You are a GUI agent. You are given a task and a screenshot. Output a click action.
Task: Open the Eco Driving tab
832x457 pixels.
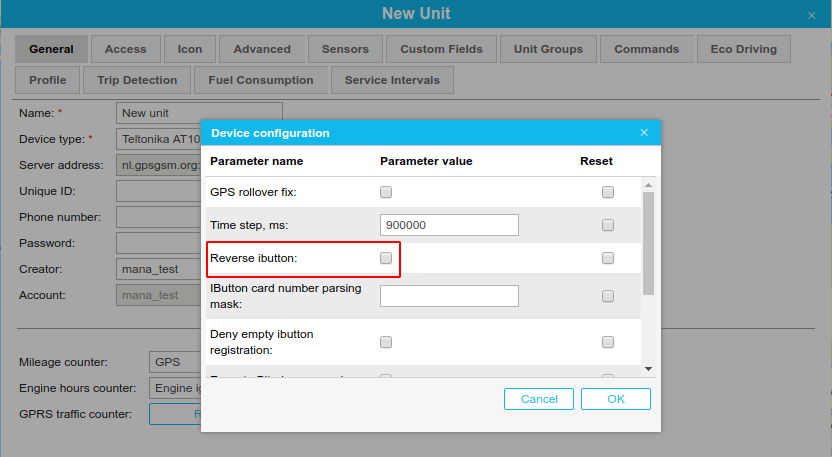coord(743,49)
